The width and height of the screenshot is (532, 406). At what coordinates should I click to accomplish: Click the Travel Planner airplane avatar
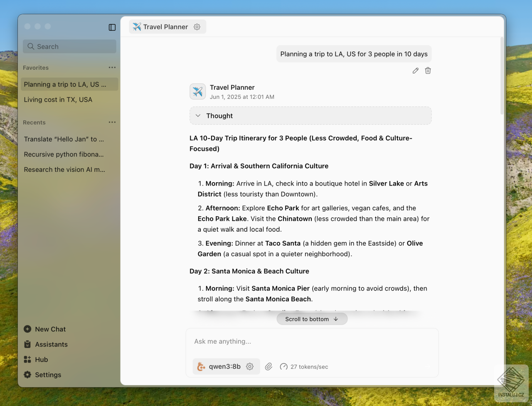198,92
